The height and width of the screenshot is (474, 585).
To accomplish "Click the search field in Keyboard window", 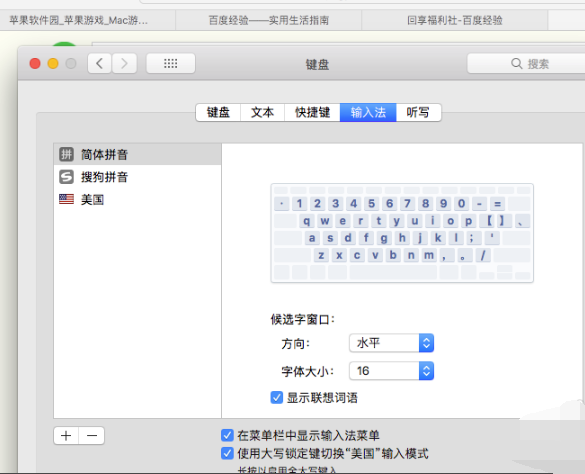I will pos(526,63).
